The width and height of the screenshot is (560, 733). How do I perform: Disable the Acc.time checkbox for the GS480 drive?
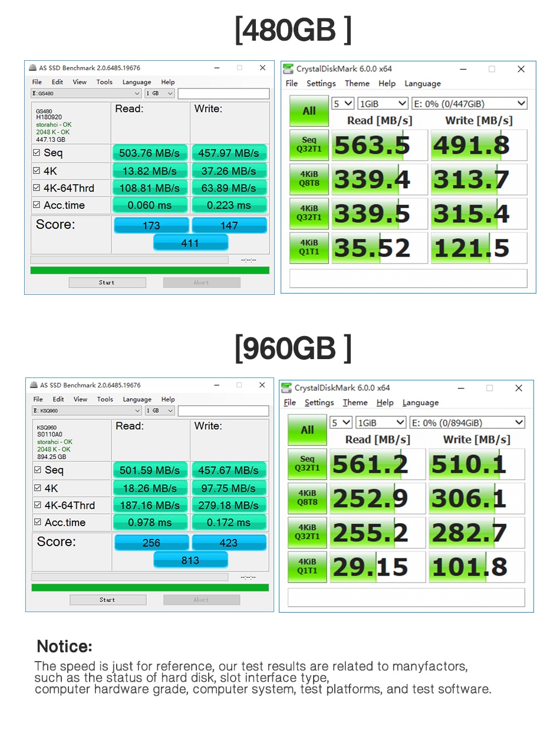[37, 205]
